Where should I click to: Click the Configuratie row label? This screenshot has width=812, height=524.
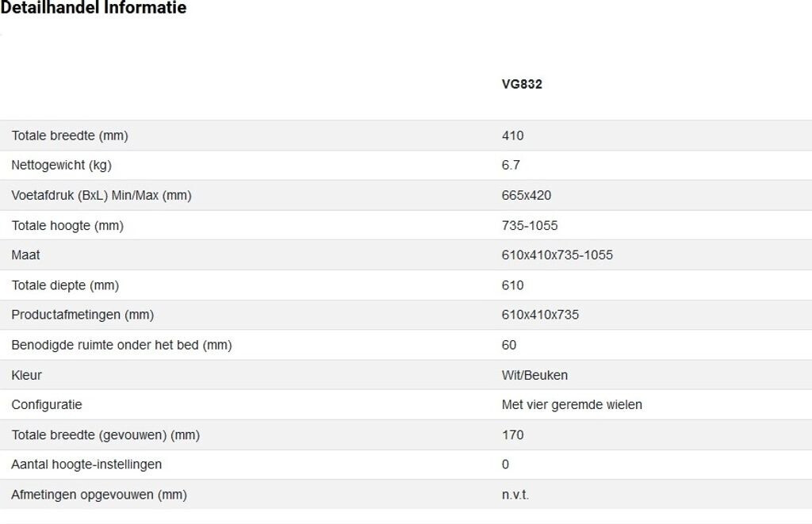tap(47, 405)
